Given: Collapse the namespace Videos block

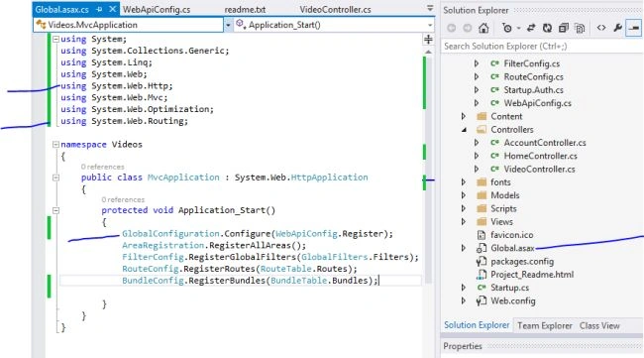Looking at the screenshot, I should [x=55, y=144].
